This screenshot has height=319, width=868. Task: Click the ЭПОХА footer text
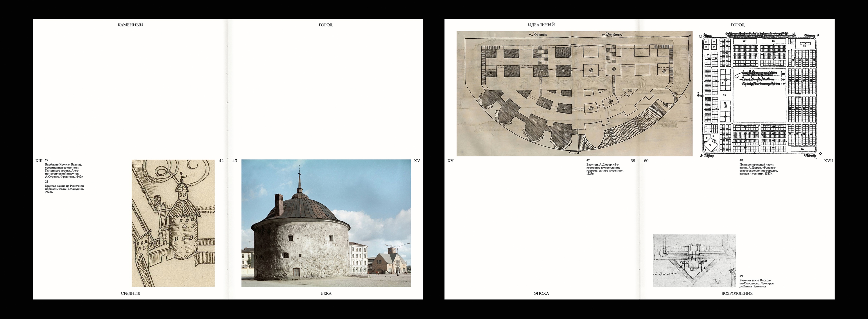tap(541, 293)
